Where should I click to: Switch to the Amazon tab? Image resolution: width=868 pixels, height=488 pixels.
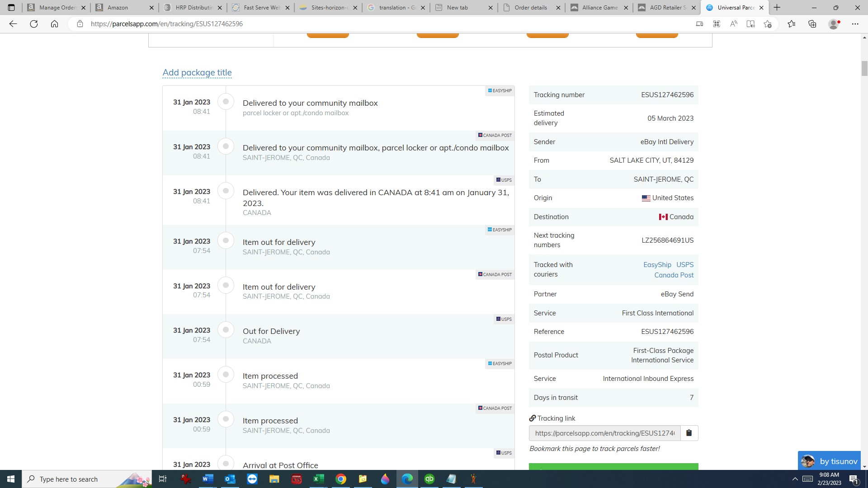118,7
